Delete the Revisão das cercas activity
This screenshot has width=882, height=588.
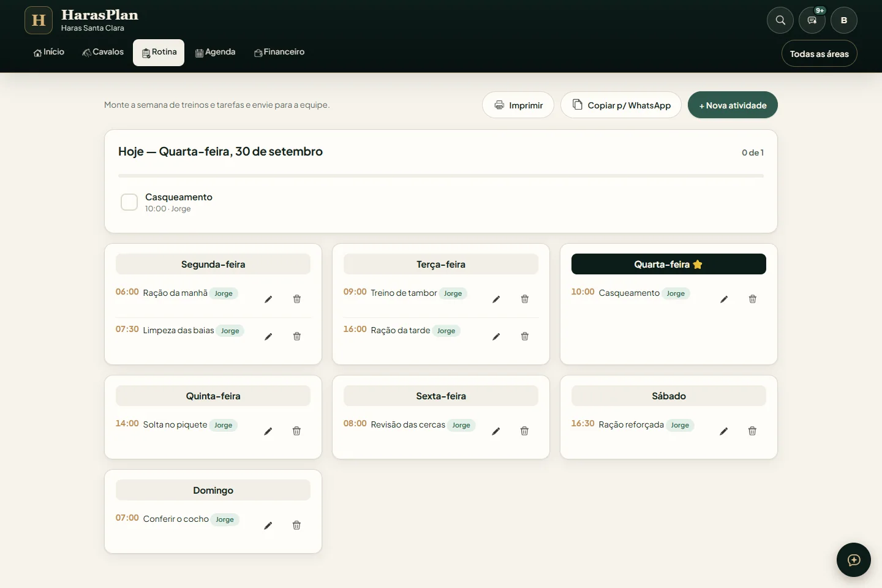[x=524, y=431]
